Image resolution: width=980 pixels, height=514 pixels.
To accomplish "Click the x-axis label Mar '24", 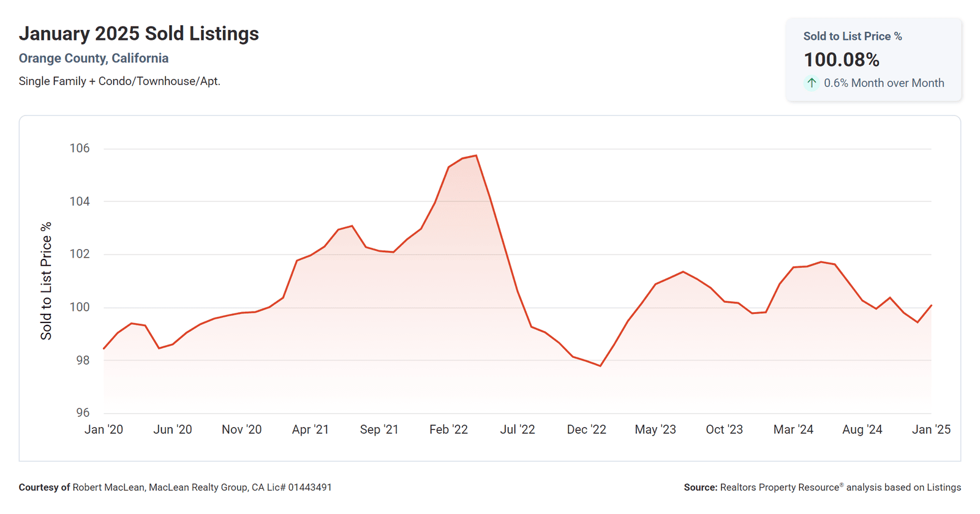I will pos(793,430).
